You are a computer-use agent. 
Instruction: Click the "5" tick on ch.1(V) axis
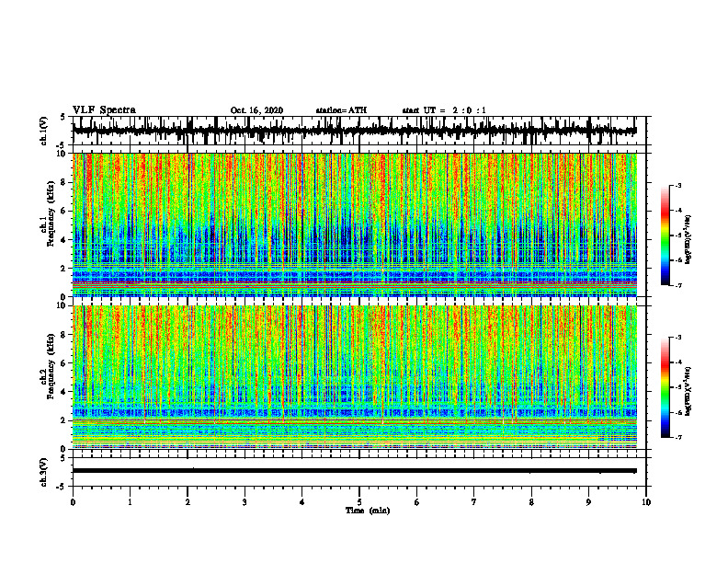(x=63, y=118)
